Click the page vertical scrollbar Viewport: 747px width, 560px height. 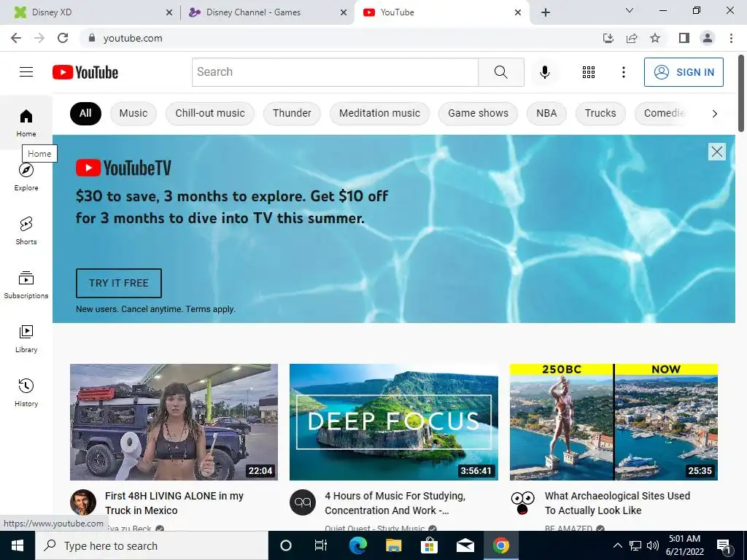(x=741, y=93)
